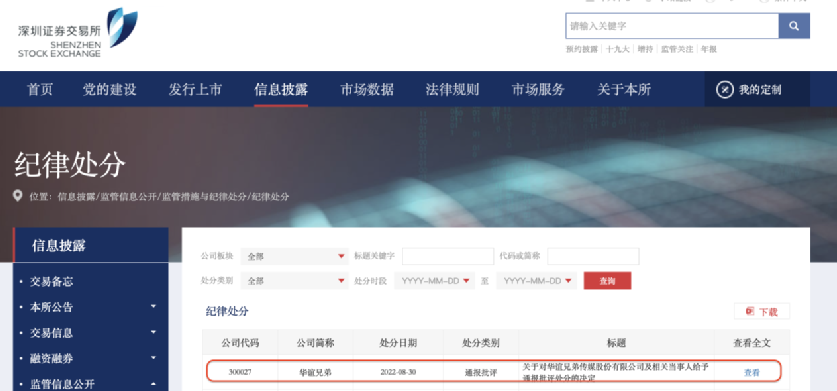Click the magnifier search button
Image resolution: width=837 pixels, height=391 pixels.
[794, 26]
